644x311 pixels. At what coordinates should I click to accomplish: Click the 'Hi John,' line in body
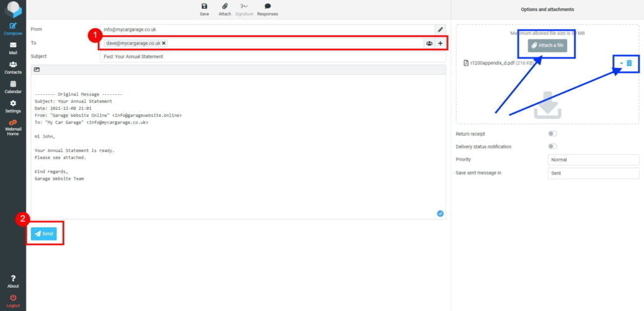point(45,136)
